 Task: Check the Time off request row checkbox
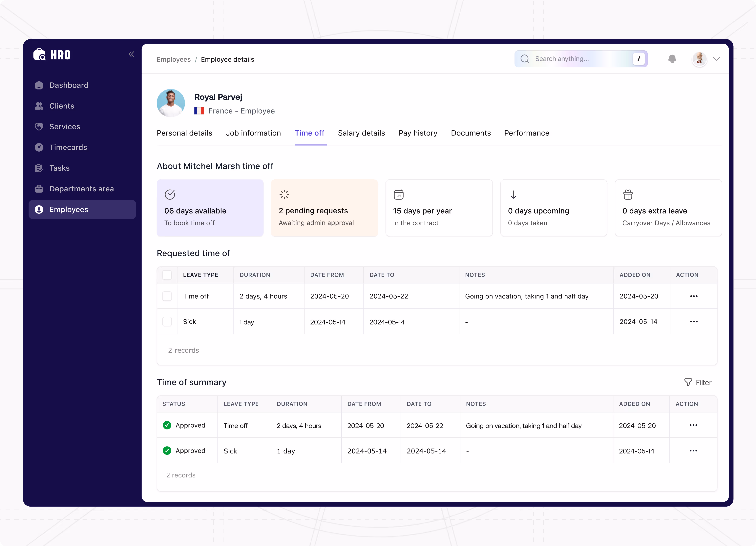click(x=167, y=296)
